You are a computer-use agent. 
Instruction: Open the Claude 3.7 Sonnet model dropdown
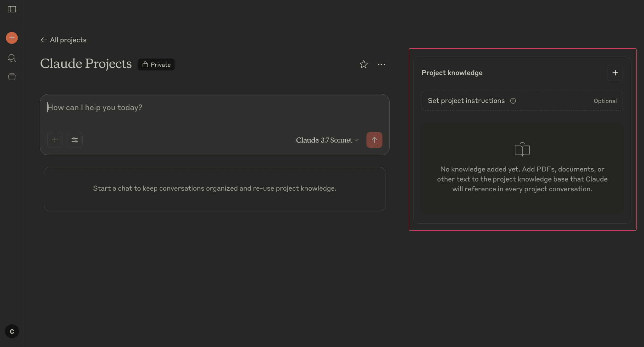pos(327,140)
